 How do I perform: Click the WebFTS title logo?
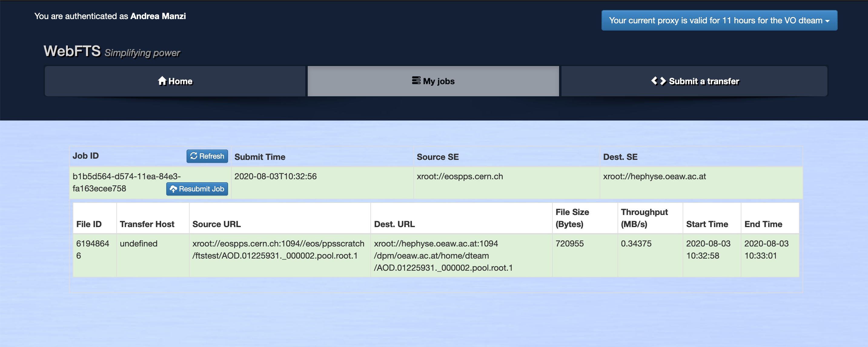click(x=72, y=51)
